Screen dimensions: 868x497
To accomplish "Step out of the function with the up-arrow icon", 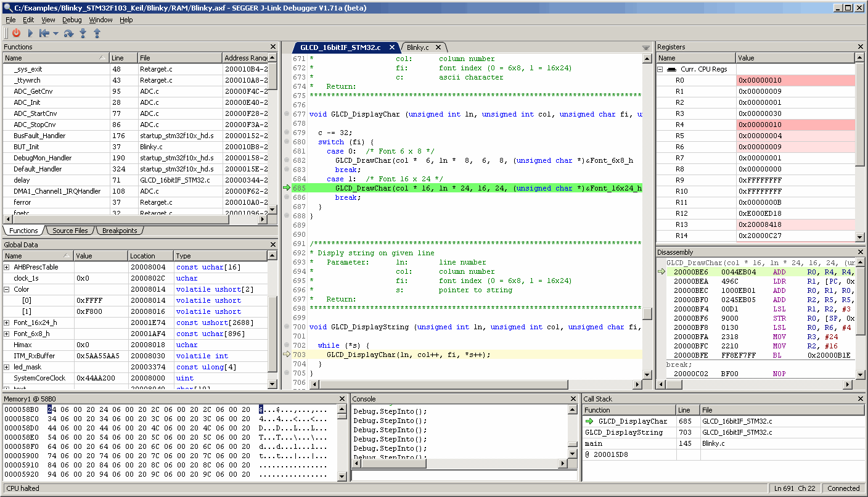I will 97,33.
